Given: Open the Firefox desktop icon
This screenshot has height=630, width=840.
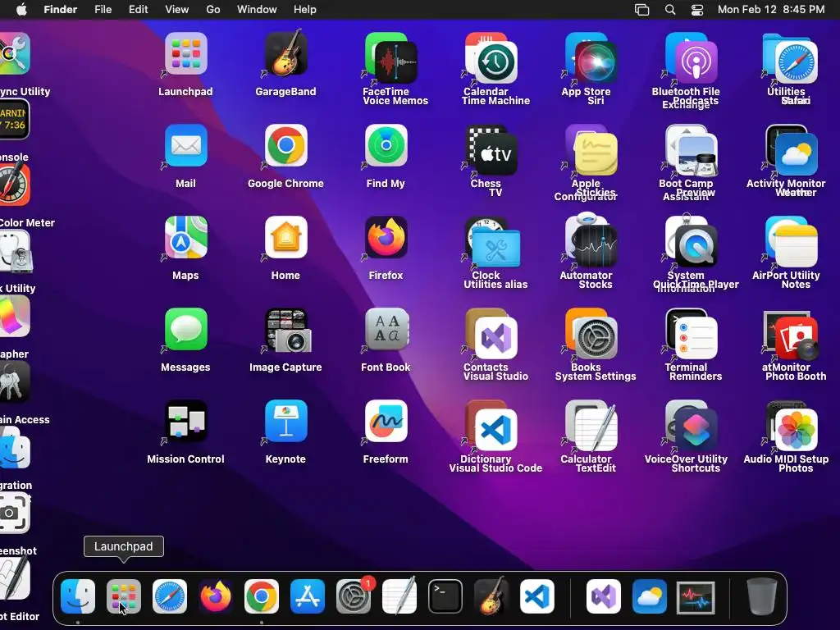Looking at the screenshot, I should (386, 237).
